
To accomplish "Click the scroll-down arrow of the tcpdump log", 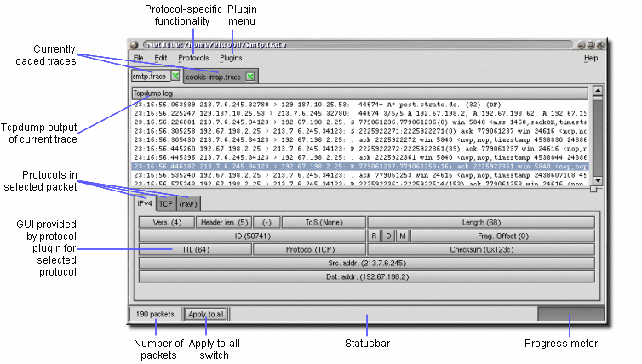I will click(x=597, y=180).
